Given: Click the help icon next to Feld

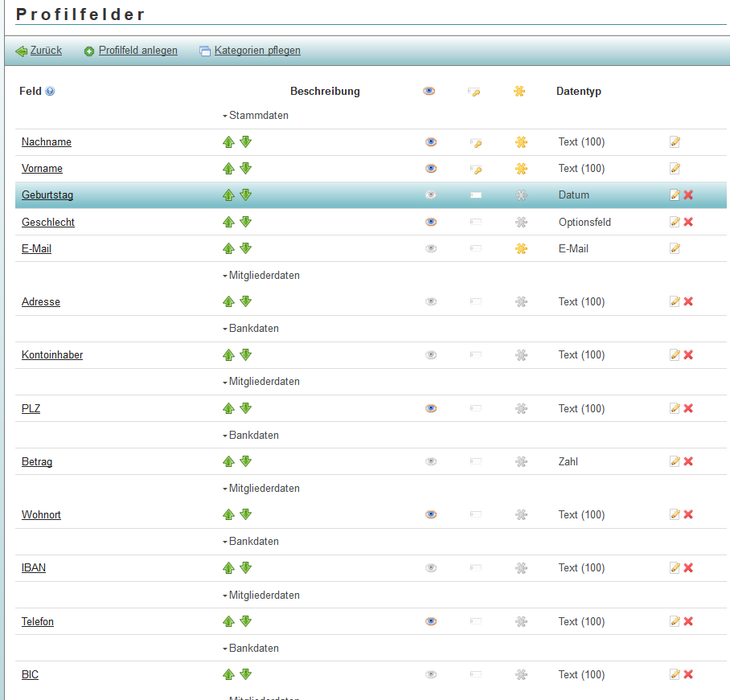Looking at the screenshot, I should (50, 92).
